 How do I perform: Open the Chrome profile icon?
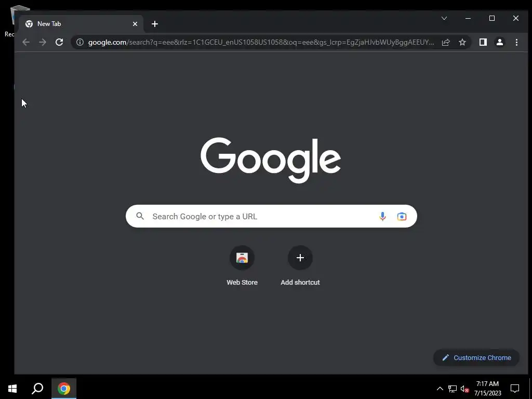click(x=499, y=42)
